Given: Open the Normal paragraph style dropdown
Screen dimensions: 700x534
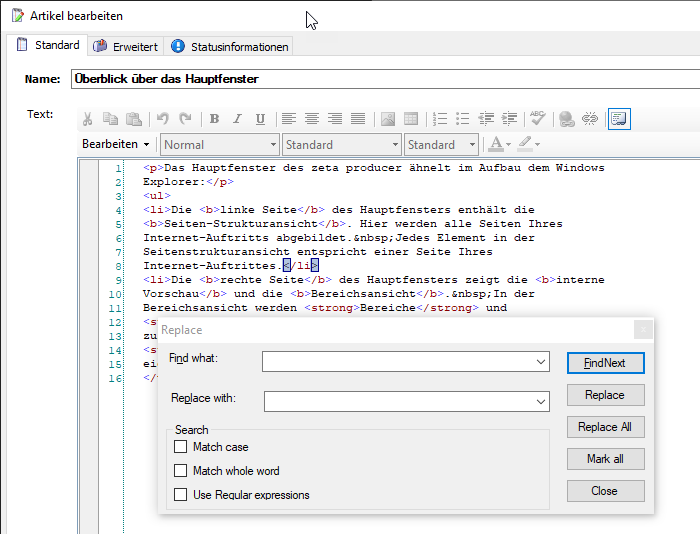Looking at the screenshot, I should click(x=220, y=145).
